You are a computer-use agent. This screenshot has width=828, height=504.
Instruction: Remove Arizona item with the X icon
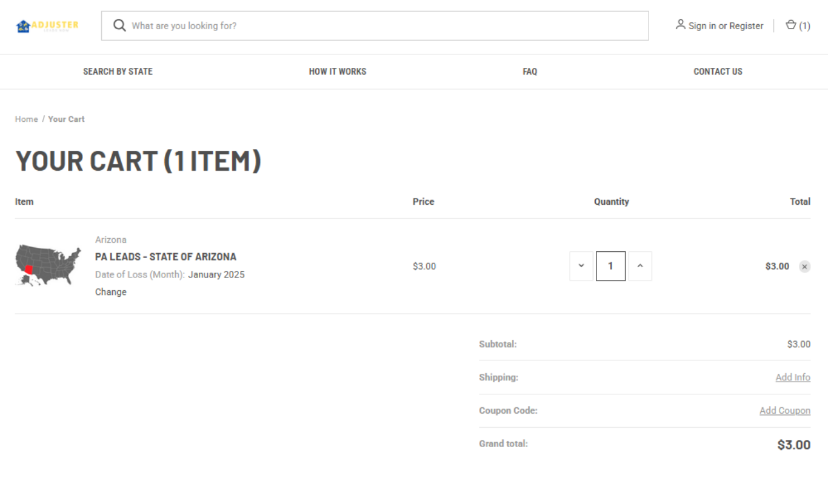tap(804, 267)
